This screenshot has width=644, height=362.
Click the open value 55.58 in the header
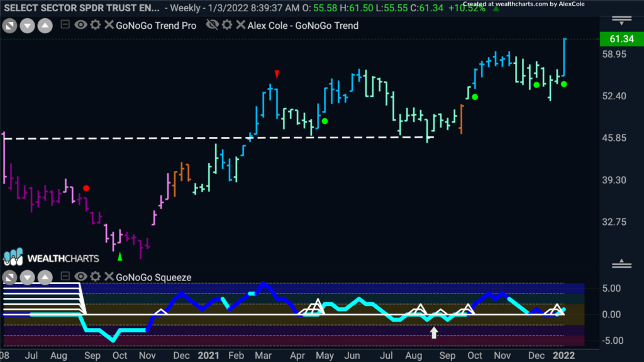click(x=325, y=8)
